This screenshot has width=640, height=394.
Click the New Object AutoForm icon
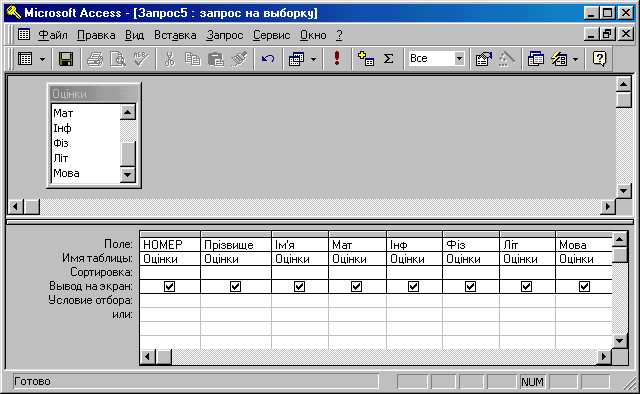pos(559,59)
